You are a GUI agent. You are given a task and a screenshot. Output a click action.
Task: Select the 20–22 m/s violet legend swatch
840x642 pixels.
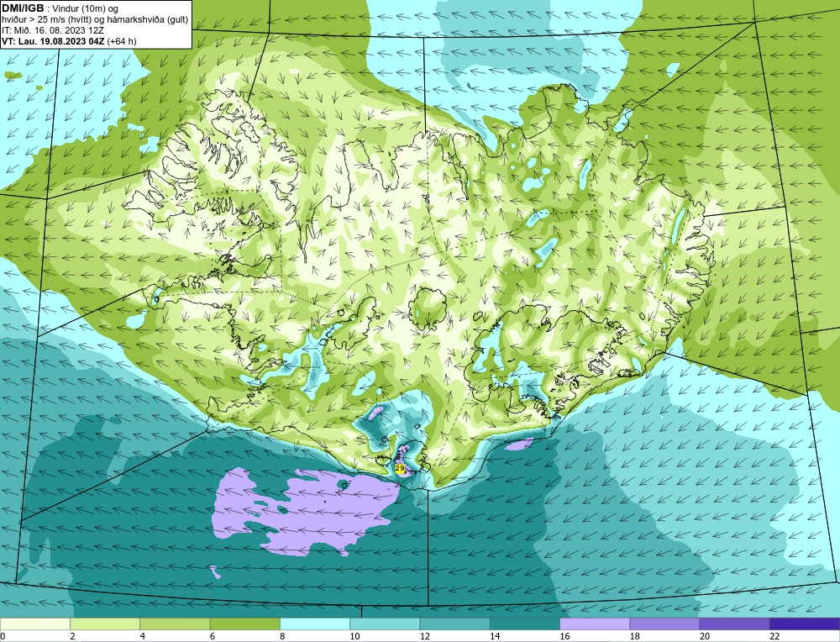(x=734, y=624)
